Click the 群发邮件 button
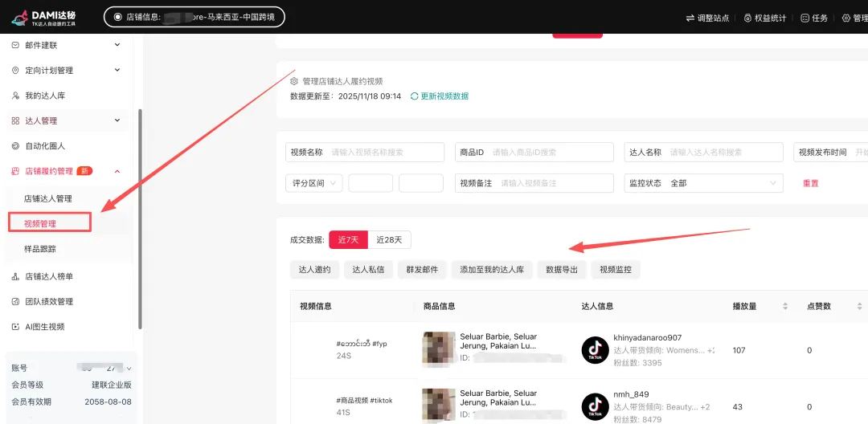 422,270
